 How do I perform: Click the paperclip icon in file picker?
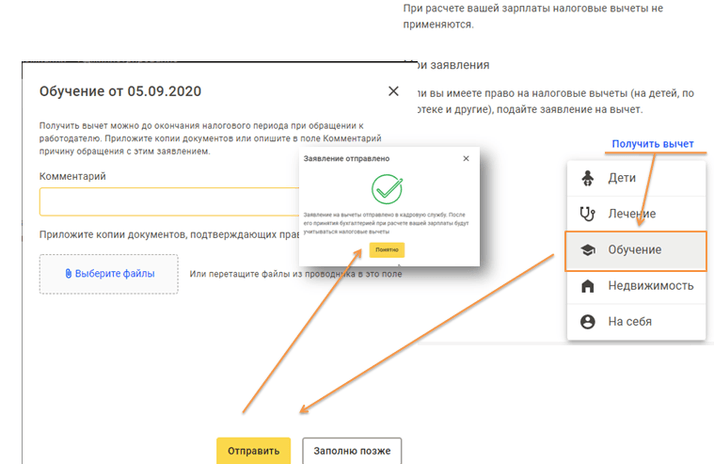[x=68, y=274]
